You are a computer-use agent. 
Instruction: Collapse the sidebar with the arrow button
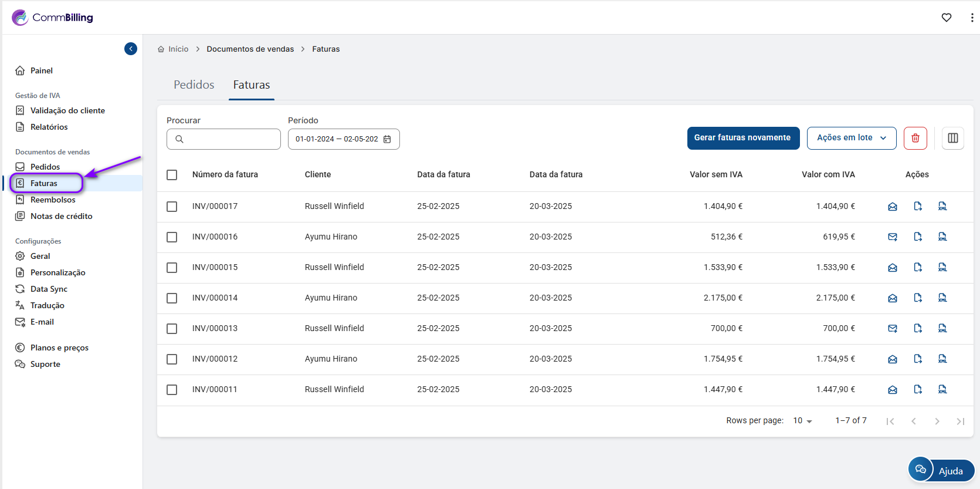click(x=131, y=49)
